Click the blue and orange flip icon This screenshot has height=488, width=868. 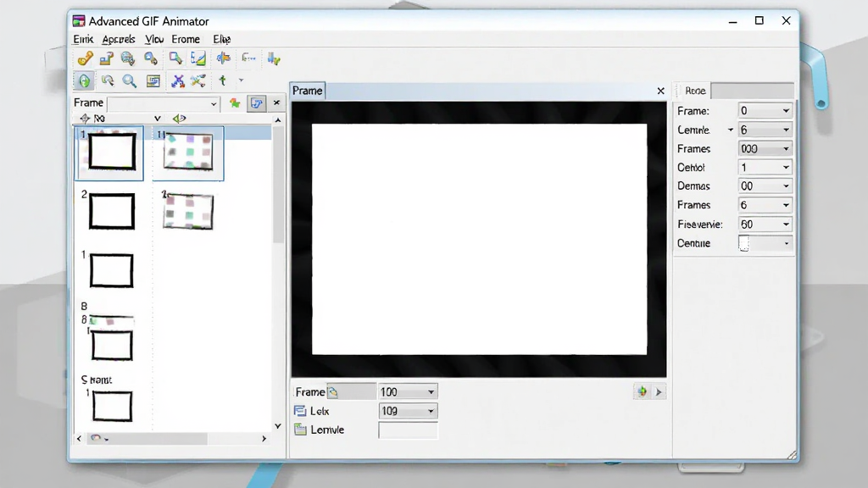coord(224,58)
